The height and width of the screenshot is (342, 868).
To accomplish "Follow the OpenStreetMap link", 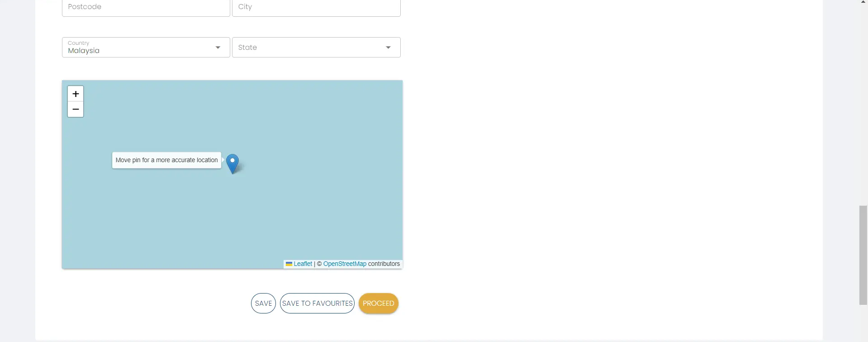I will 345,264.
